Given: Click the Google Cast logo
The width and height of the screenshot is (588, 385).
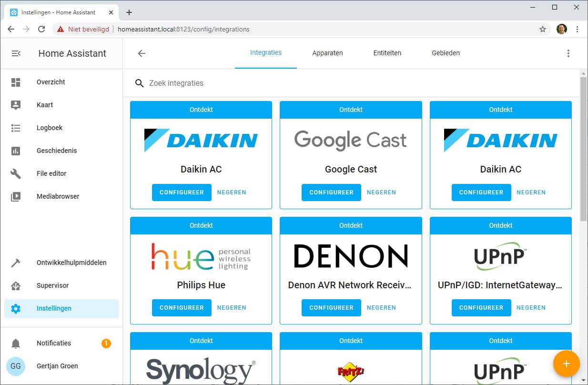Looking at the screenshot, I should click(351, 141).
